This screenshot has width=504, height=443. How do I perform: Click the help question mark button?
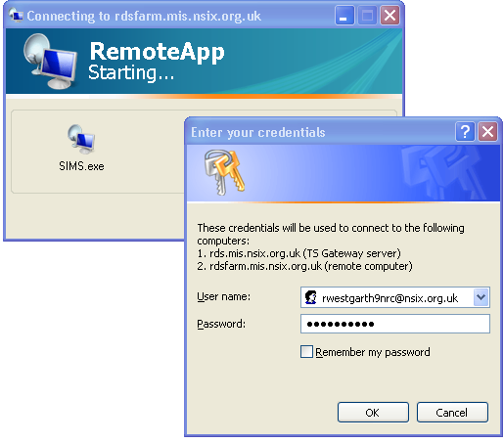[x=465, y=132]
